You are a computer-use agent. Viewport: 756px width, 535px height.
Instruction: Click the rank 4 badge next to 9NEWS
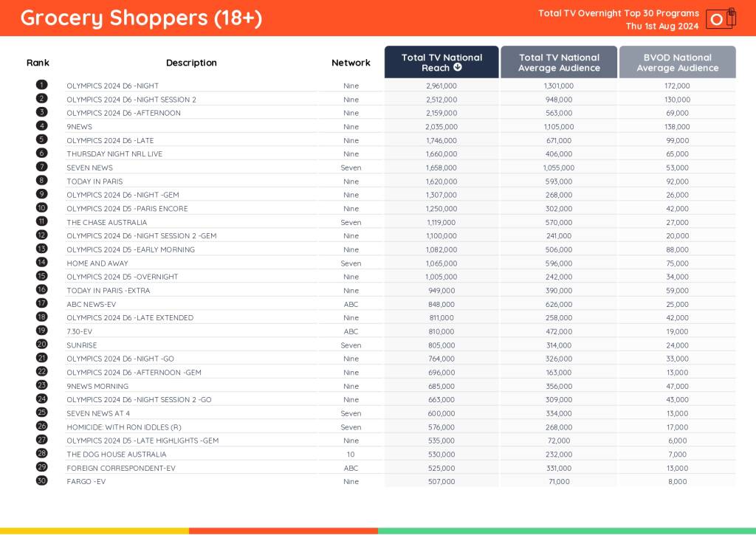click(x=41, y=126)
